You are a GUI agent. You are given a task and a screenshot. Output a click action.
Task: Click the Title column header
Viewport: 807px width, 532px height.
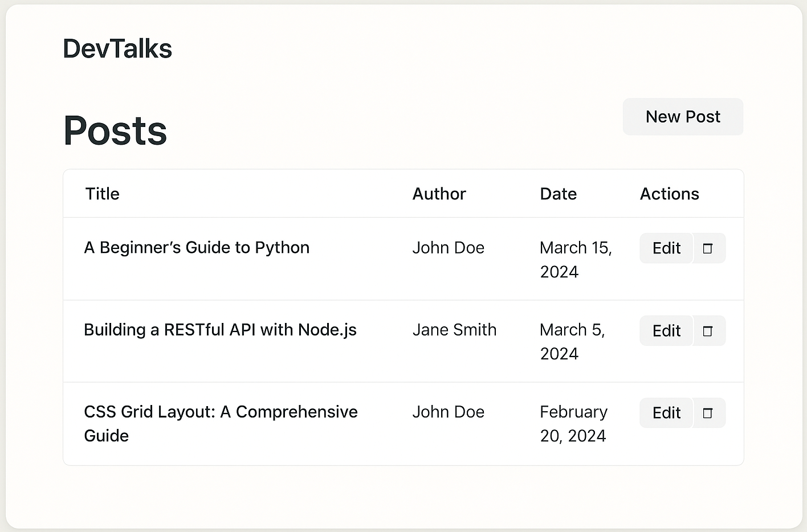coord(103,194)
